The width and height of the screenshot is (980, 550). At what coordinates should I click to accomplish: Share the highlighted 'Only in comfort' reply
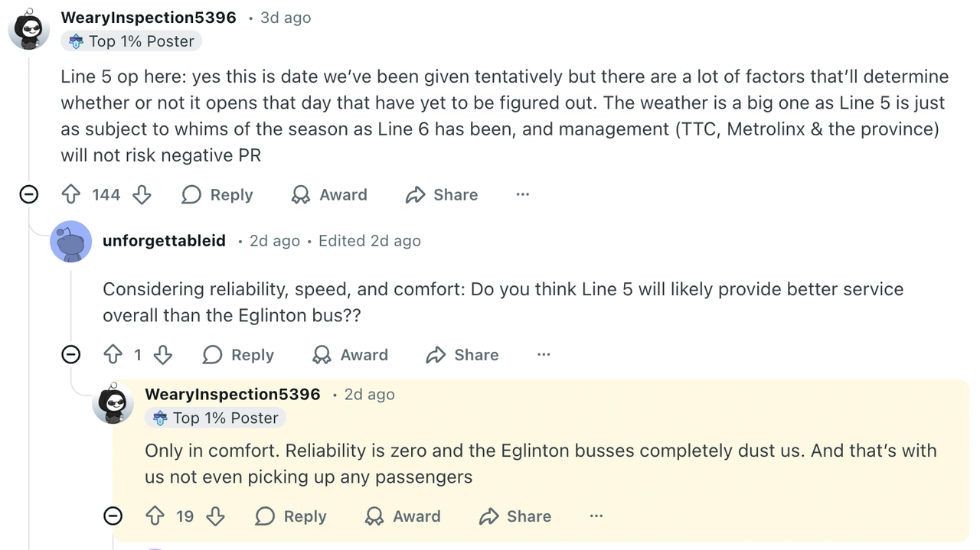(x=514, y=516)
